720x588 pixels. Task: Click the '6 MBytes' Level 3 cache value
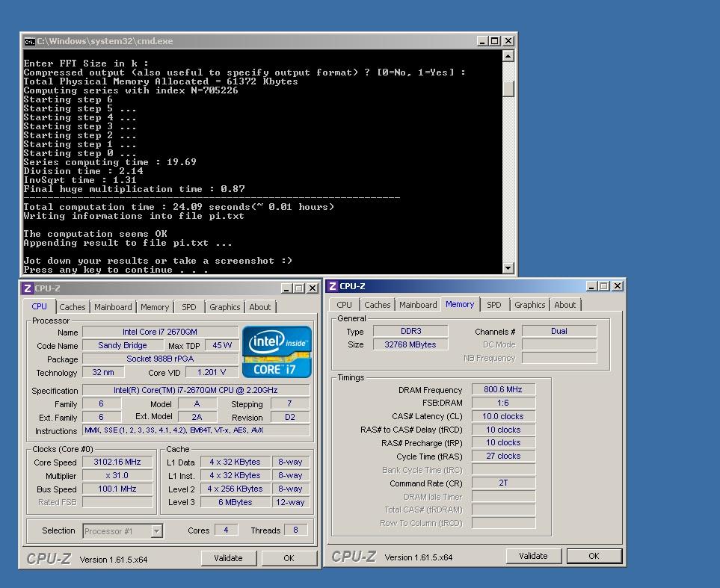click(235, 502)
